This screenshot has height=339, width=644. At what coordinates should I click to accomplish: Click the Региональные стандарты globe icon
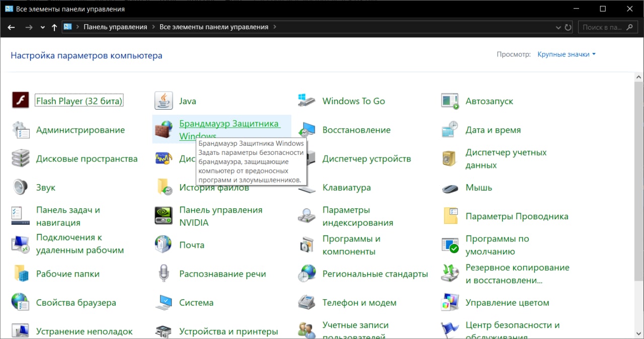(307, 274)
